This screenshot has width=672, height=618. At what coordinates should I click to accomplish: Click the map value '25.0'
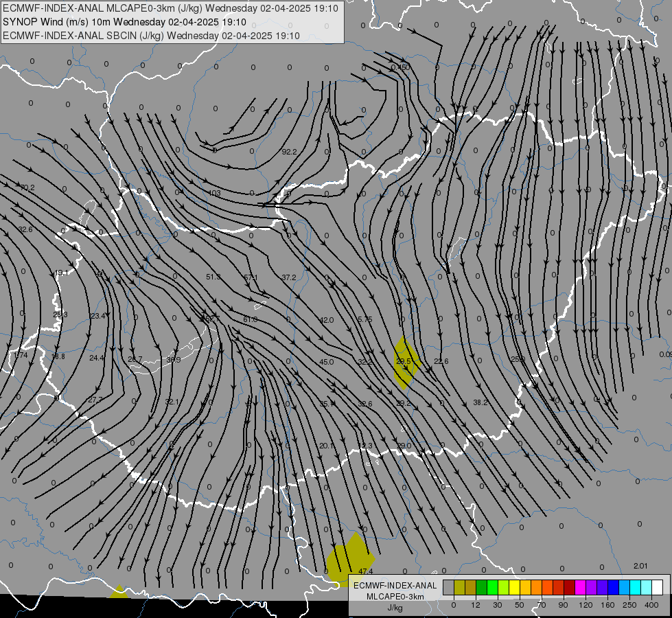[x=518, y=359]
